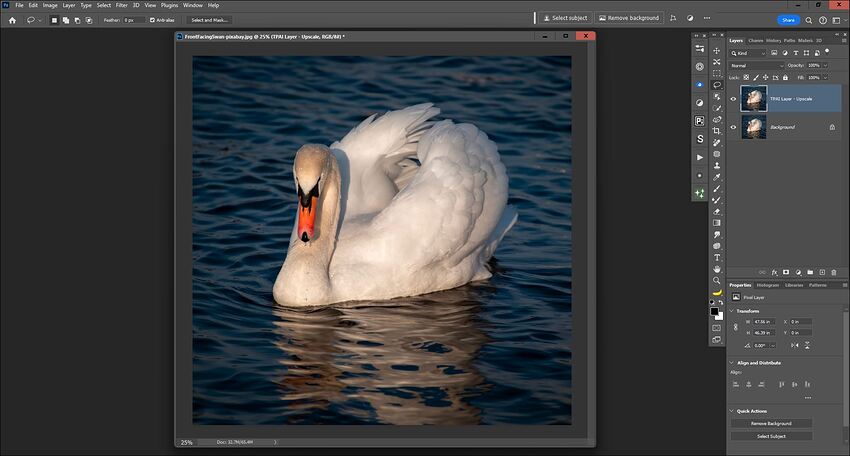The image size is (850, 456).
Task: Select the Spot Healing Brush tool
Action: [x=717, y=143]
